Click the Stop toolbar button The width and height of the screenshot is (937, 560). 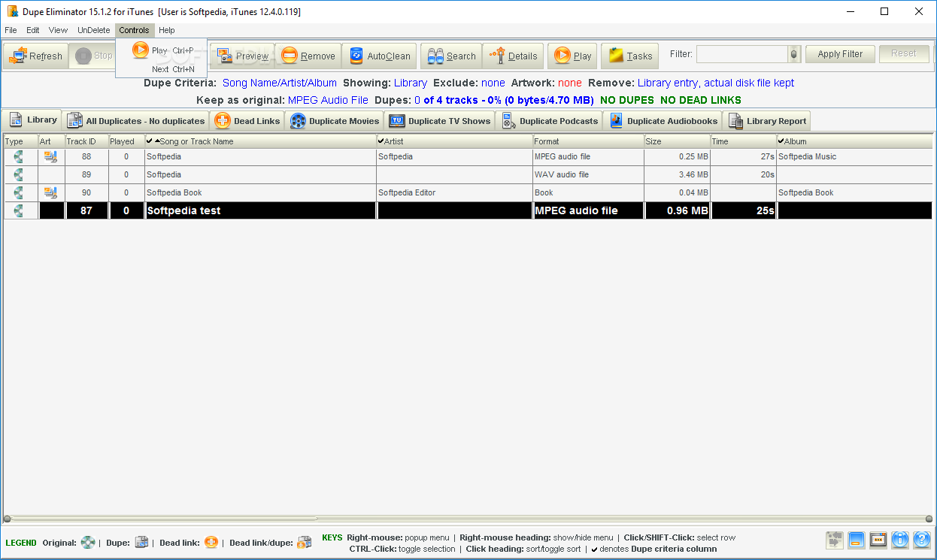point(92,56)
